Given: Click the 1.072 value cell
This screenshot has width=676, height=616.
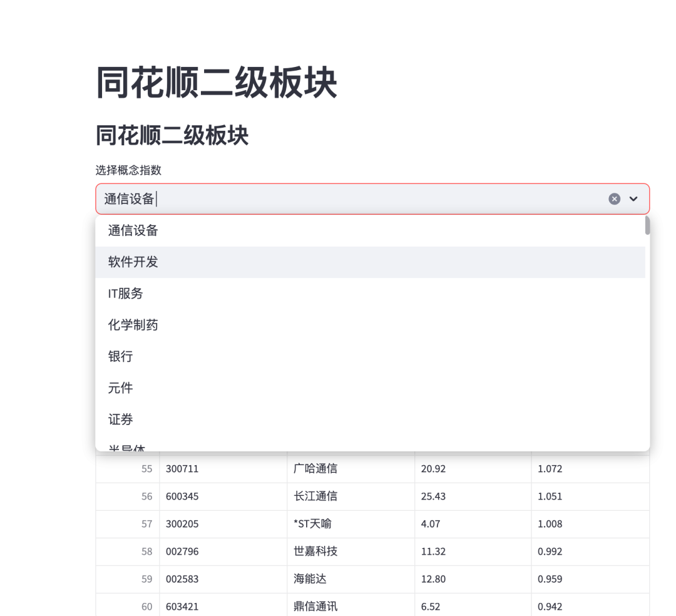Looking at the screenshot, I should click(x=590, y=469).
